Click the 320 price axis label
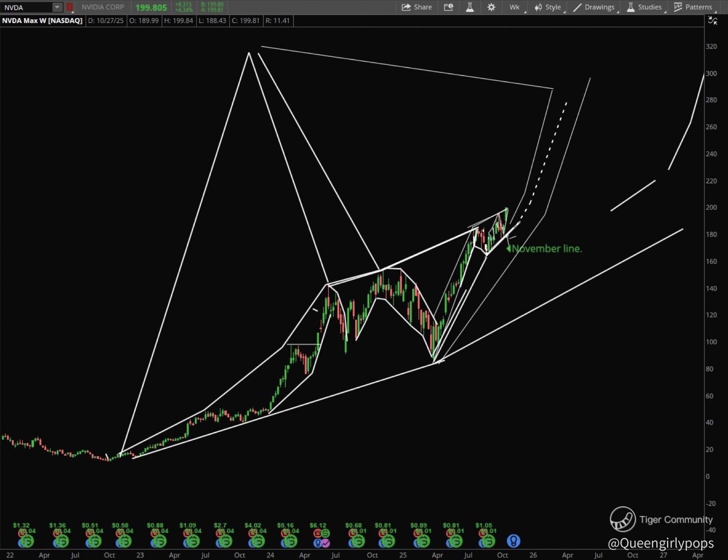 coord(711,46)
